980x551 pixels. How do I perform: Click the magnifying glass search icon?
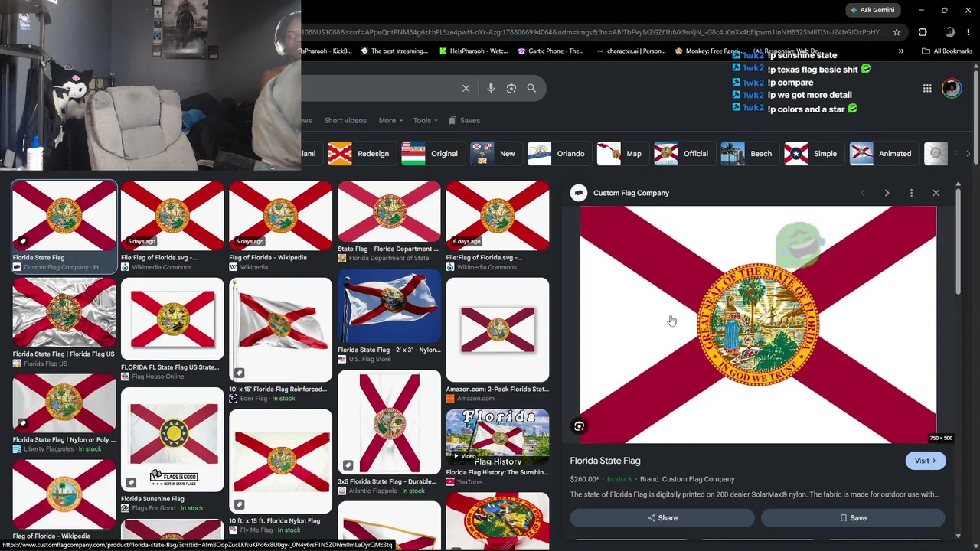[531, 88]
